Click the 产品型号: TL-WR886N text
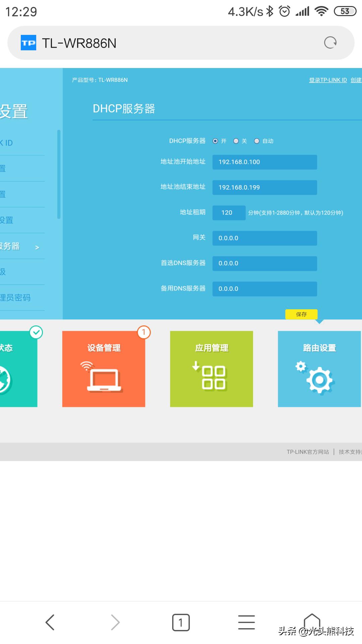This screenshot has width=362, height=644. coord(100,80)
